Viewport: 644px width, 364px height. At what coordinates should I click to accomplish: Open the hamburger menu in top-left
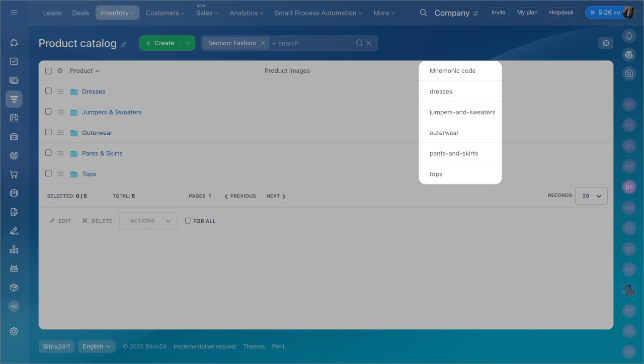click(x=14, y=13)
